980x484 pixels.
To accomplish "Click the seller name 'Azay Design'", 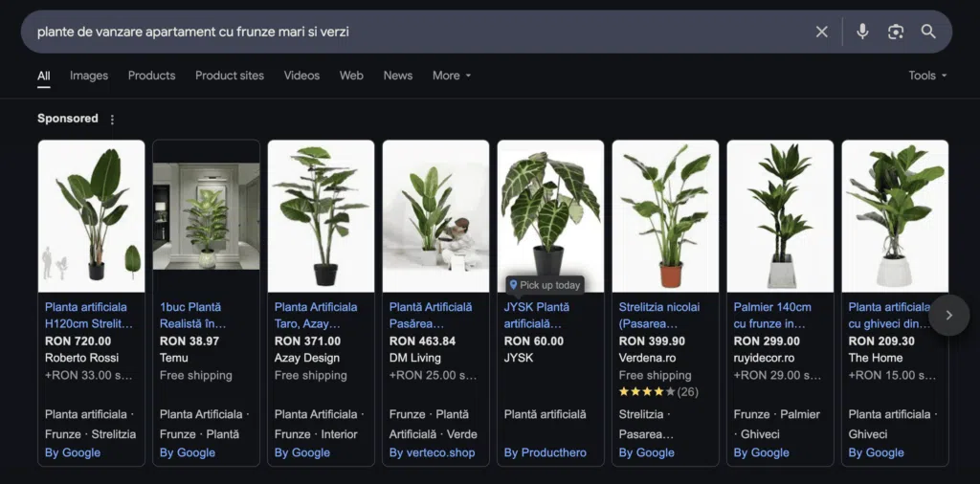I will pos(307,359).
